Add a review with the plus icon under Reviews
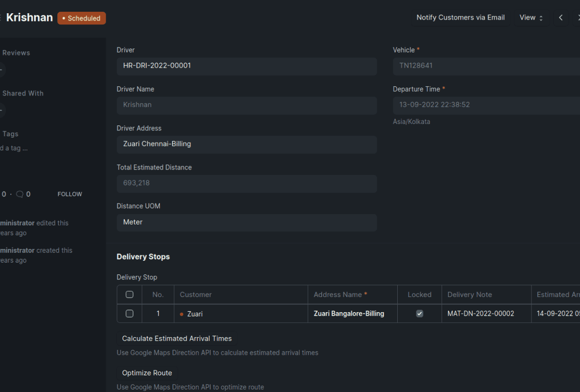The width and height of the screenshot is (580, 392). (1, 70)
